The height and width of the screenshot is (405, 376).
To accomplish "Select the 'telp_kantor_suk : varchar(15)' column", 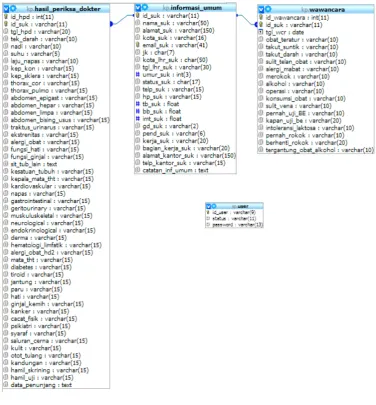I will [184, 163].
